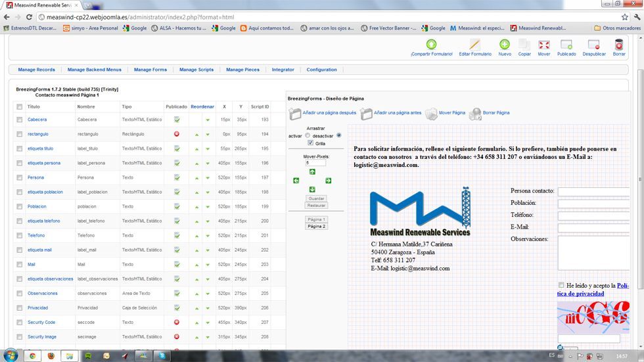Viewport: 644px width, 362px height.
Task: Open Manage Backend Menus
Action: pyautogui.click(x=94, y=70)
